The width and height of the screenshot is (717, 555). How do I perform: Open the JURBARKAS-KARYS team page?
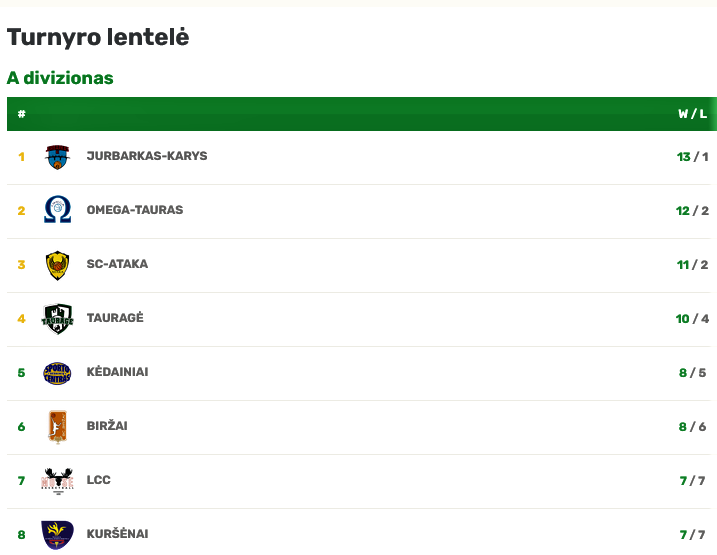pyautogui.click(x=147, y=156)
